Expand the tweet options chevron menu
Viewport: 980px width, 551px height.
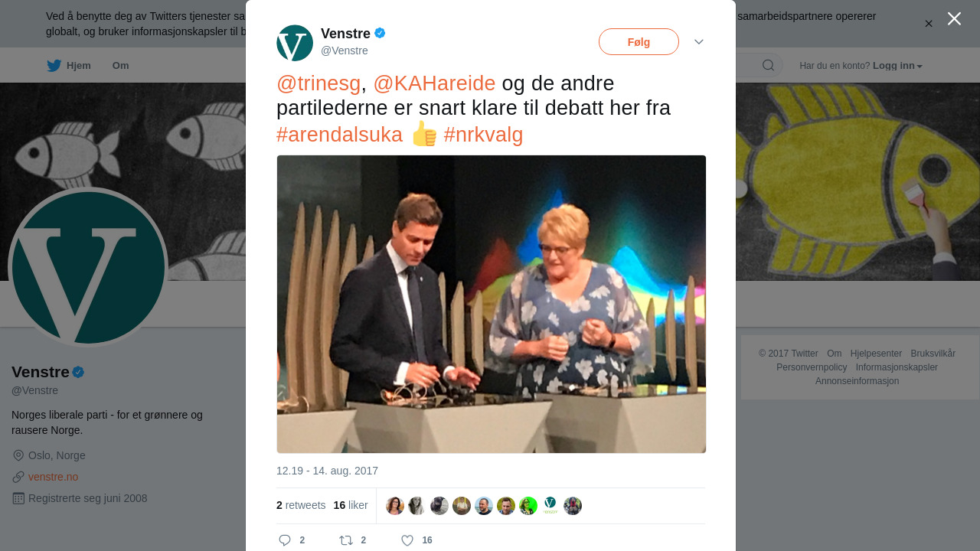[699, 42]
